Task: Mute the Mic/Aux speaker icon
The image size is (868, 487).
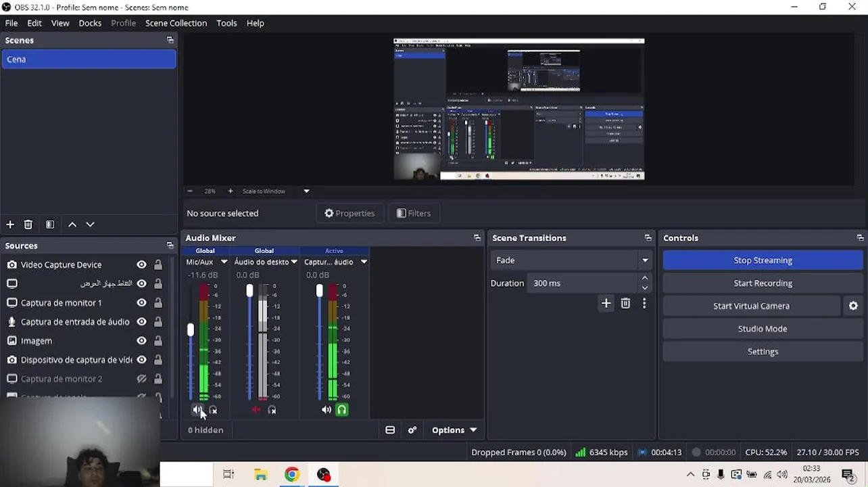Action: (x=197, y=410)
